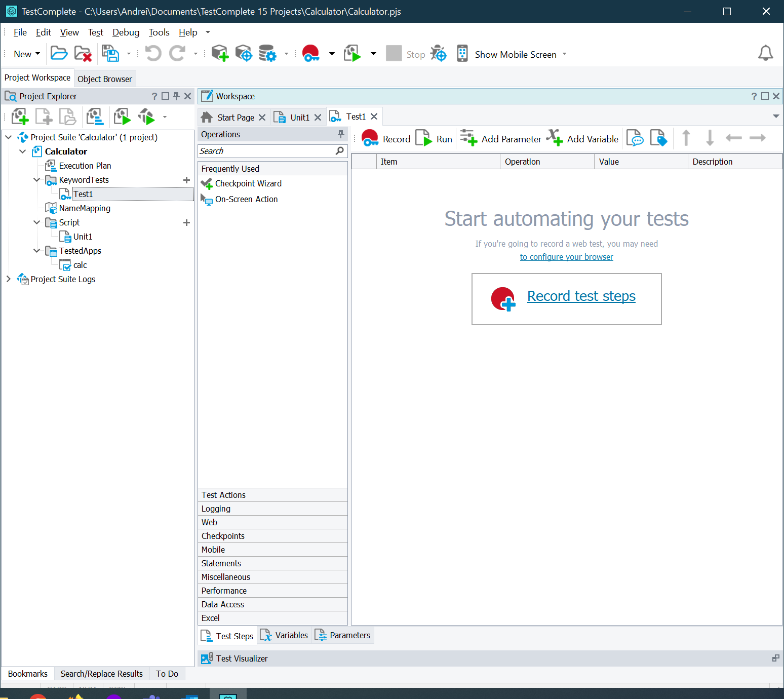Screen dimensions: 784x699
Task: Open the 'to configure your browser' link
Action: [x=566, y=257]
